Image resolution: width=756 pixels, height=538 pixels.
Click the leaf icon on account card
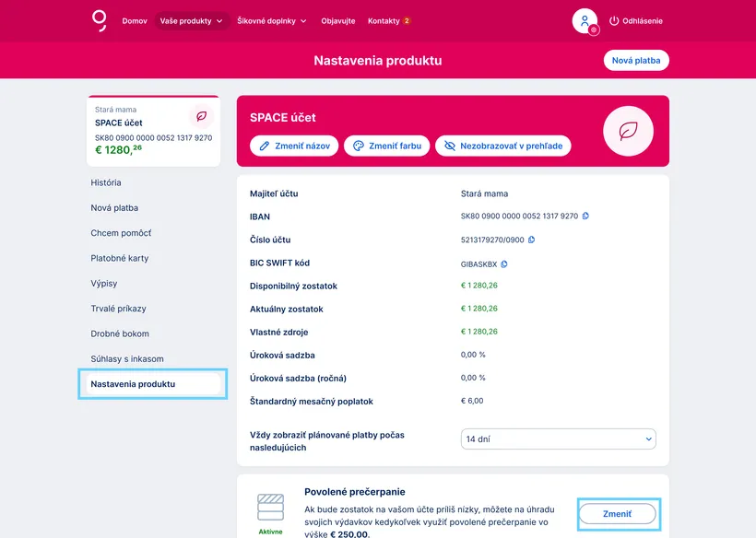(x=201, y=117)
